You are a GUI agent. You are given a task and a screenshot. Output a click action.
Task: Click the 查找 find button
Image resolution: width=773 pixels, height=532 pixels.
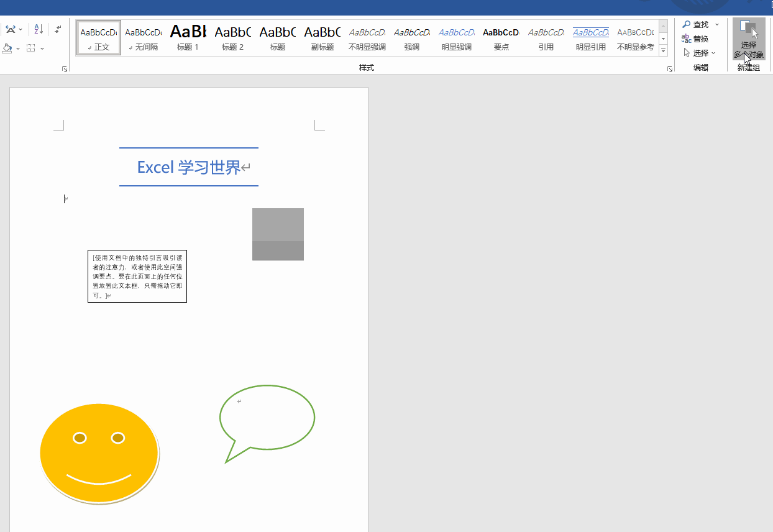[696, 24]
